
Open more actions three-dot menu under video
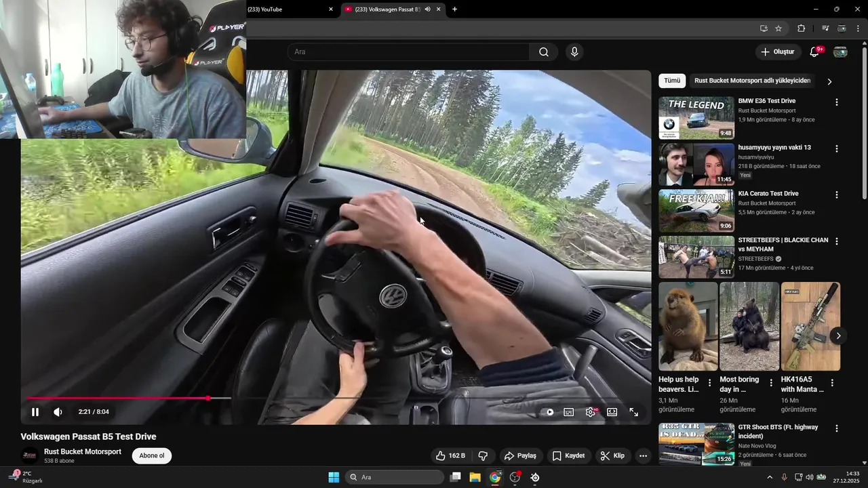644,455
